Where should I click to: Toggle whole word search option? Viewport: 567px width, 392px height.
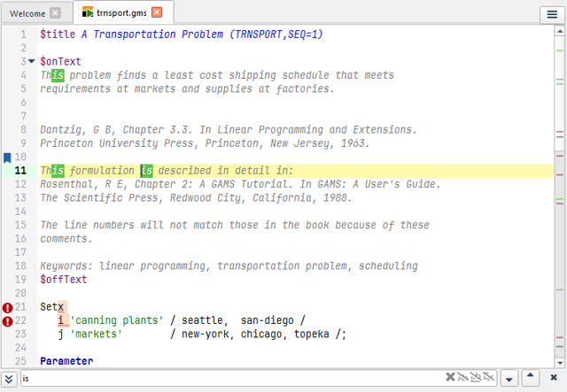pyautogui.click(x=476, y=377)
